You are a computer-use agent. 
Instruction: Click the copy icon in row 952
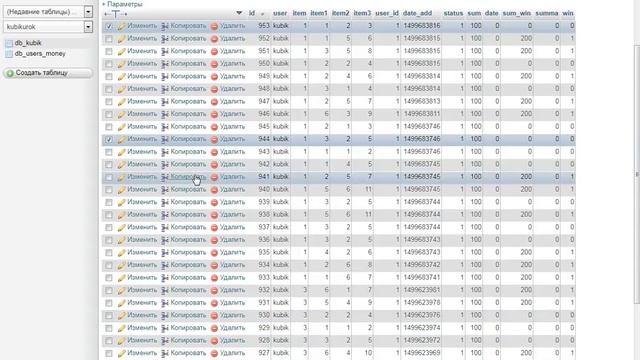[165, 39]
